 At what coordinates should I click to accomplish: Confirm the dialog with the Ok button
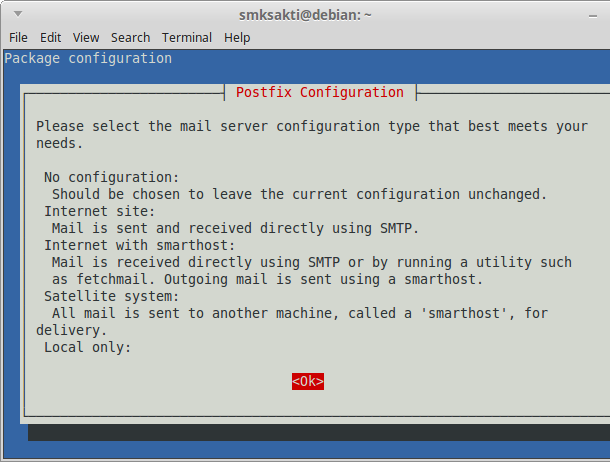pyautogui.click(x=308, y=382)
